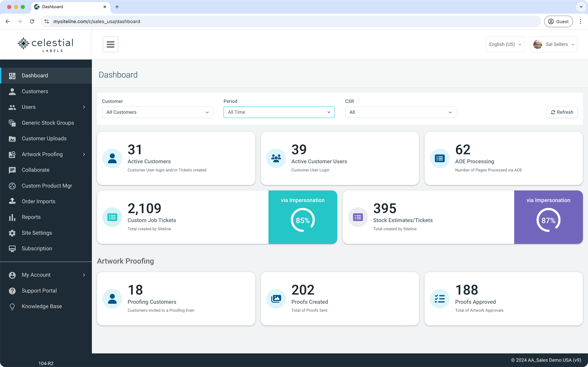Click the Proofing Customers person icon

click(112, 299)
